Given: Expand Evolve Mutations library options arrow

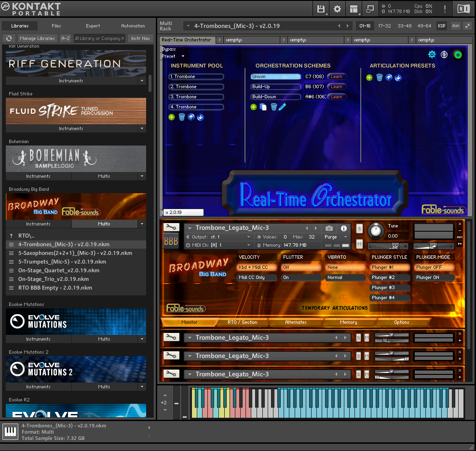Looking at the screenshot, I should click(142, 339).
